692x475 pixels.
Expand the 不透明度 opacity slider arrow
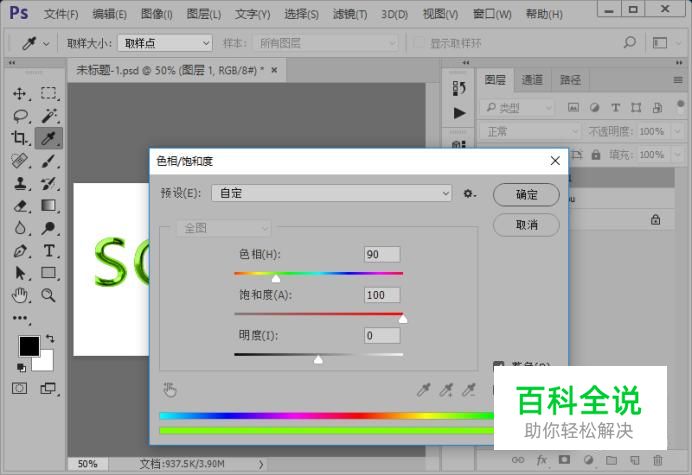(677, 131)
